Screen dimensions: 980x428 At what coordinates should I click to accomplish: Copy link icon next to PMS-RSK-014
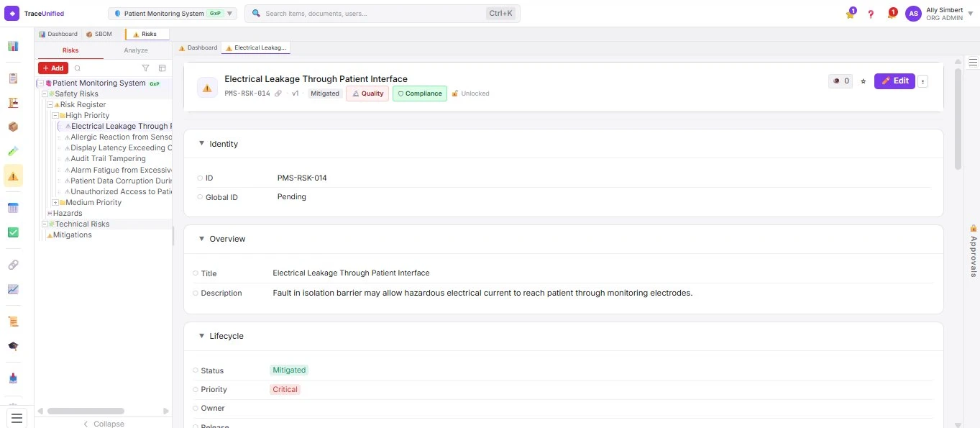(x=278, y=94)
